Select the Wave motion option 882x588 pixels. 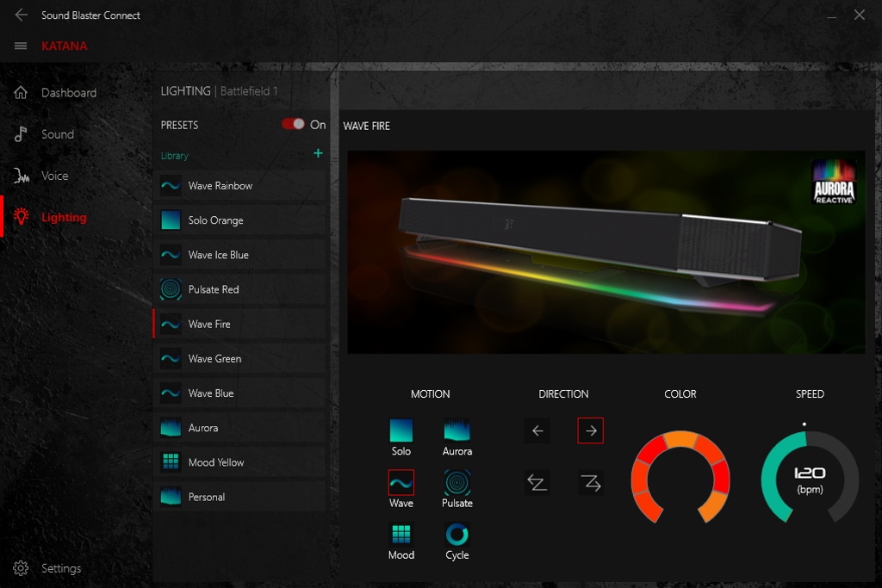click(401, 482)
